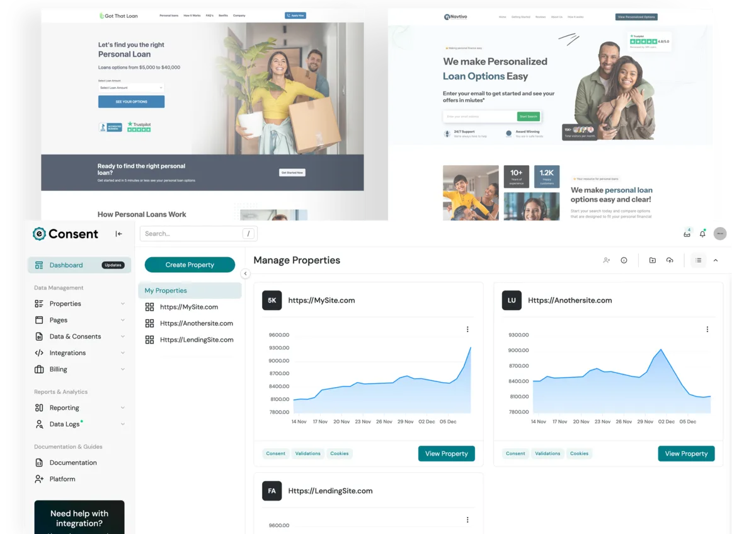Image resolution: width=756 pixels, height=534 pixels.
Task: Click View Property for MySite.com
Action: click(446, 454)
